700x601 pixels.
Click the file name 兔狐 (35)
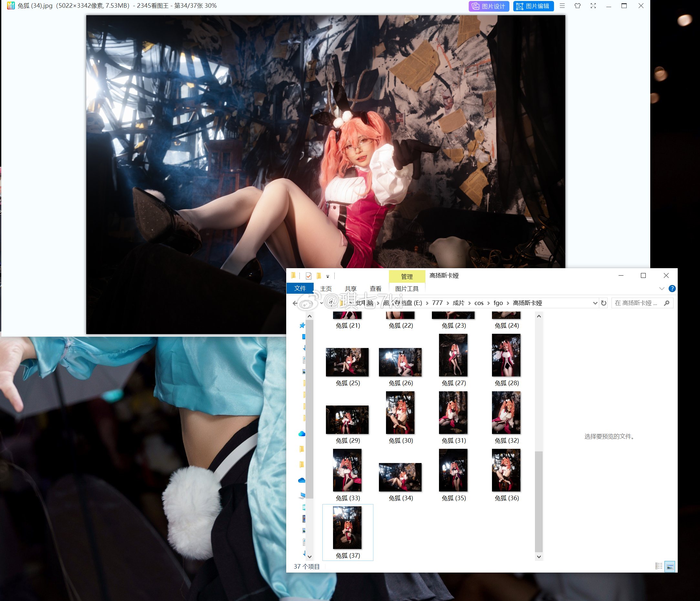[454, 498]
